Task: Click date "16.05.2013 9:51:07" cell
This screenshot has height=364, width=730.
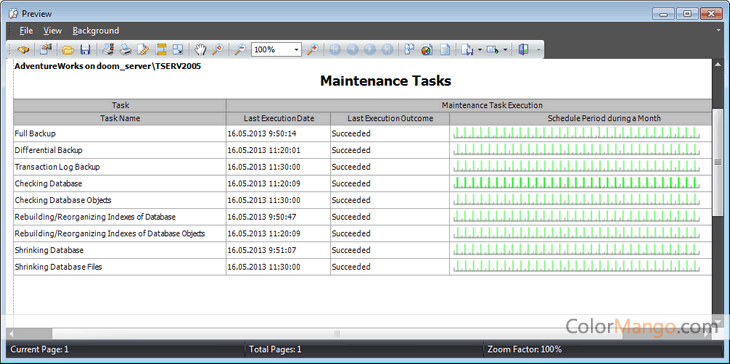Action: [278, 250]
